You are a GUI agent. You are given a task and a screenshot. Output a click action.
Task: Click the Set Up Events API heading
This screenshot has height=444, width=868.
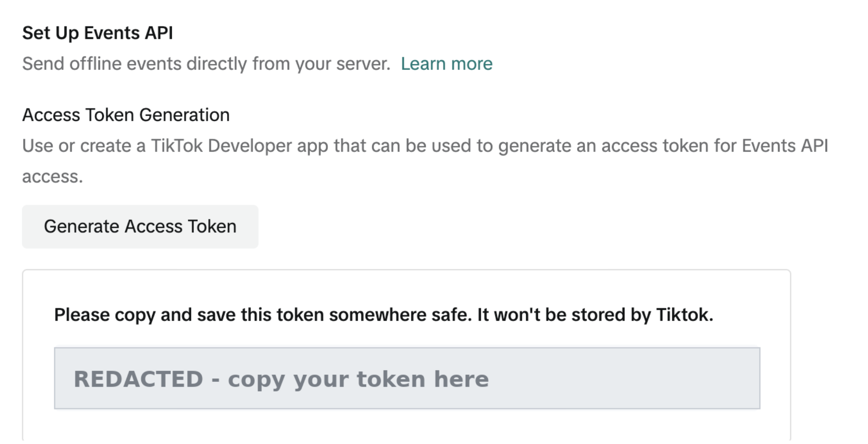[x=97, y=33]
